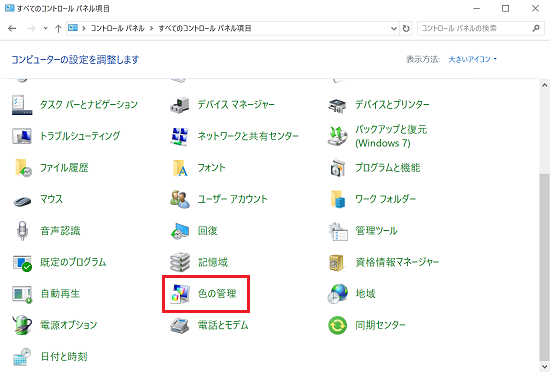Click the forward navigation arrow

pyautogui.click(x=31, y=28)
